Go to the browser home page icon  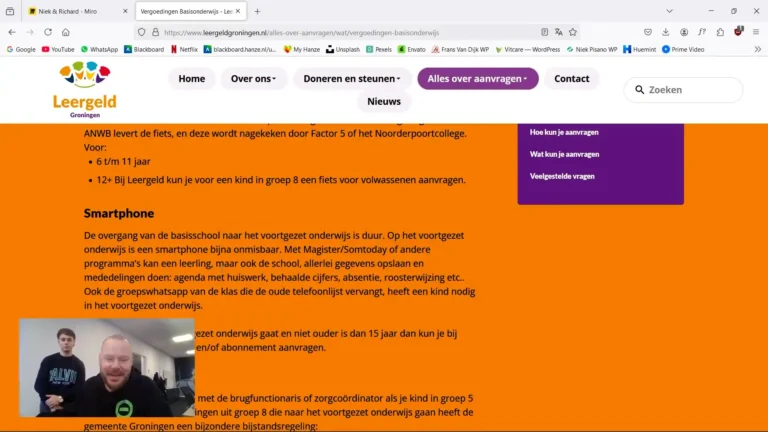coord(66,32)
